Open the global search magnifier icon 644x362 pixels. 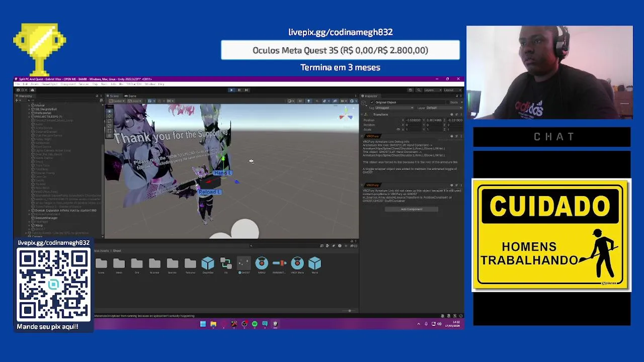(x=419, y=90)
